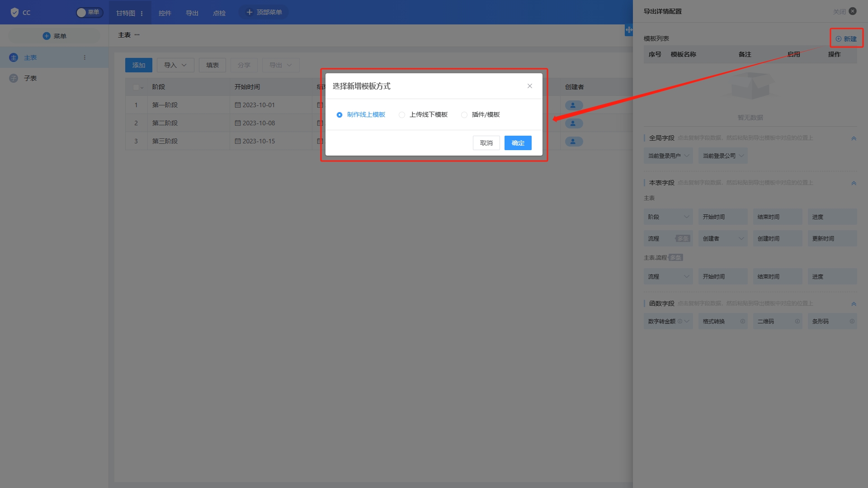Open the 甘特图 tab's three-dot options
Screen dimensions: 868x488
(142, 13)
